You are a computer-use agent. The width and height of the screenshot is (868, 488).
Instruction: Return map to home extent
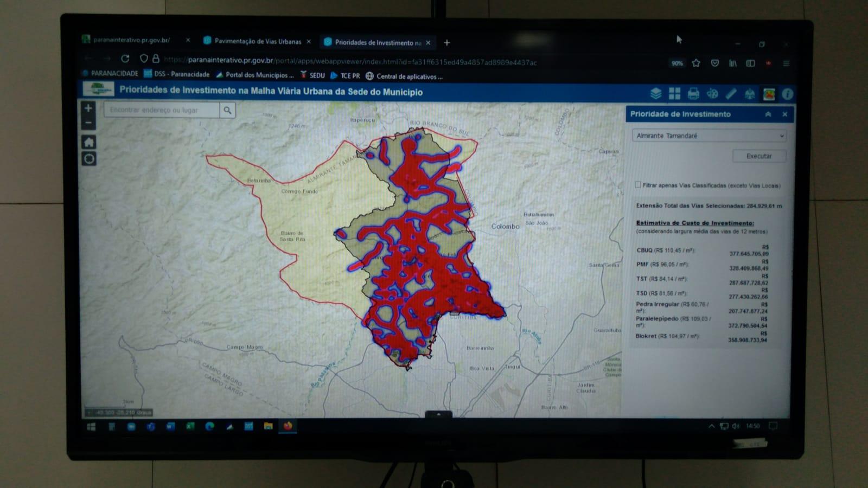coord(89,143)
